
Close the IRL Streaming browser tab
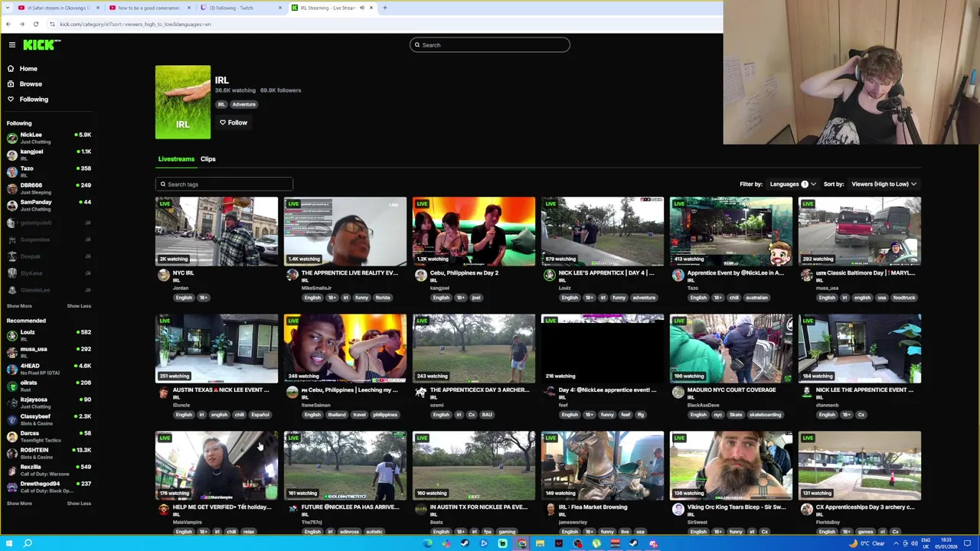click(x=371, y=8)
